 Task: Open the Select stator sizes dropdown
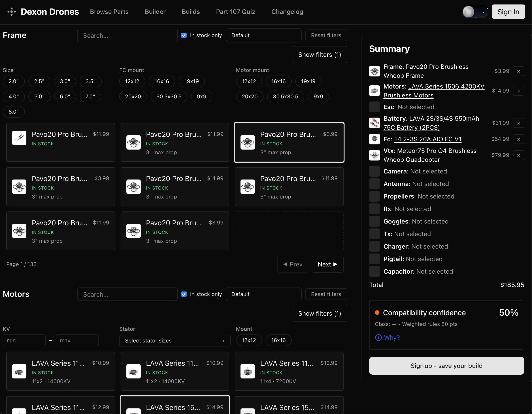coord(175,341)
